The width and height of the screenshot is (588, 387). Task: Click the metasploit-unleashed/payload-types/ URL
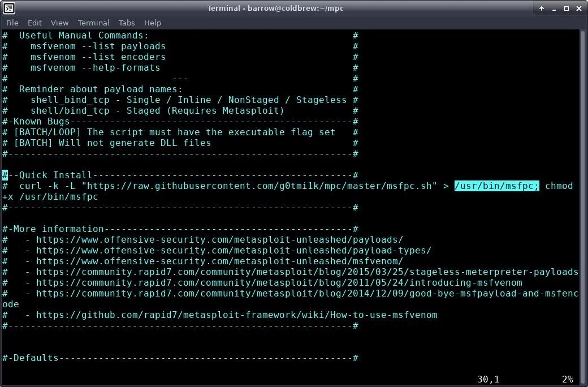(234, 251)
